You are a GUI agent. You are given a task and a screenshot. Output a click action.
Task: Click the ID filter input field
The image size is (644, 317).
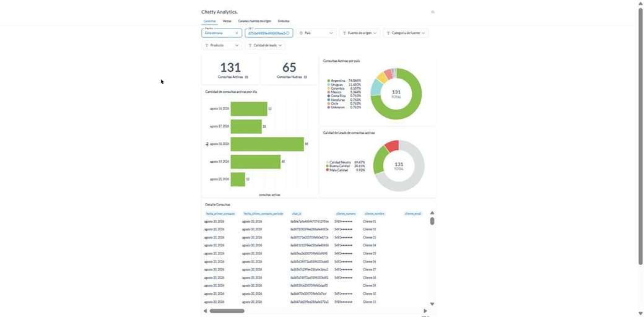coord(269,33)
